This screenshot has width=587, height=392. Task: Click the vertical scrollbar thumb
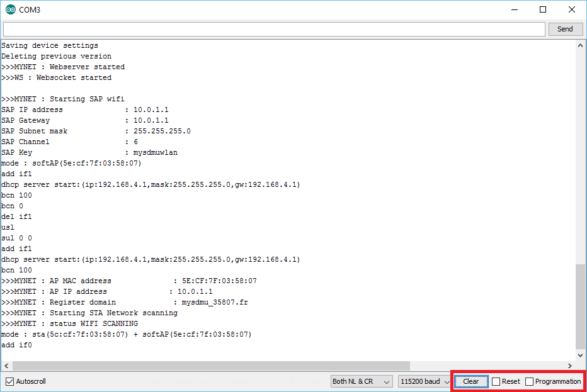[x=580, y=306]
